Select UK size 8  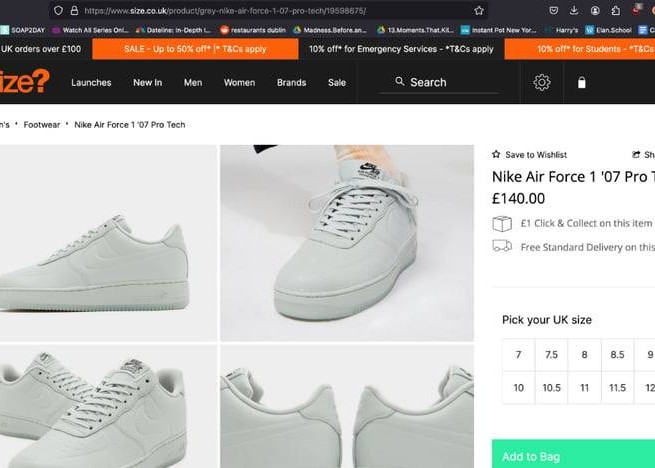point(584,355)
